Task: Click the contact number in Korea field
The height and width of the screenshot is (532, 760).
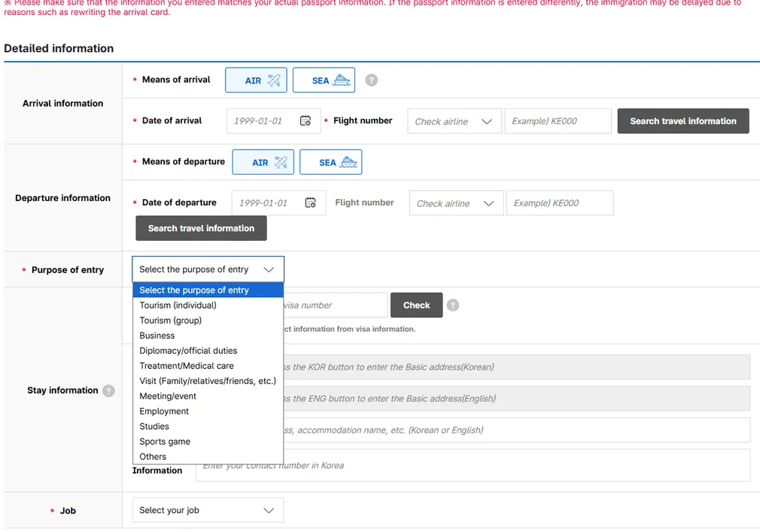Action: tap(473, 465)
